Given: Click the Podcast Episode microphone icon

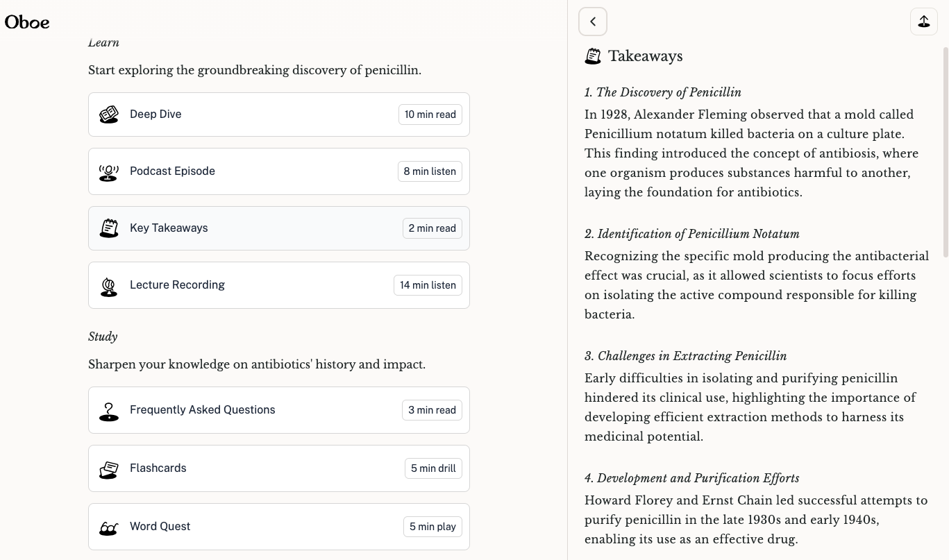Looking at the screenshot, I should coord(108,171).
